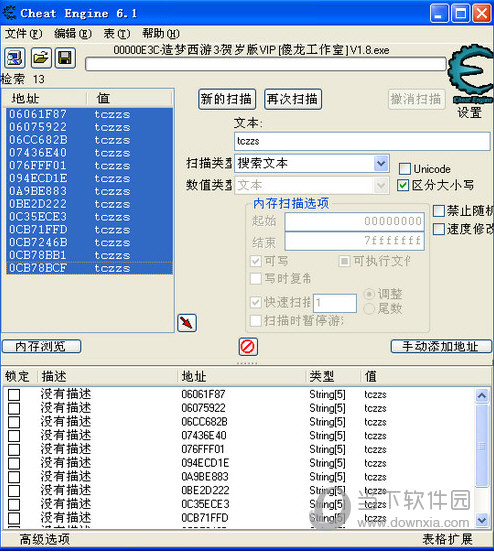Open the 扫描类型 dropdown showing 搜索文本
Screen dimensions: 494x552
(312, 163)
